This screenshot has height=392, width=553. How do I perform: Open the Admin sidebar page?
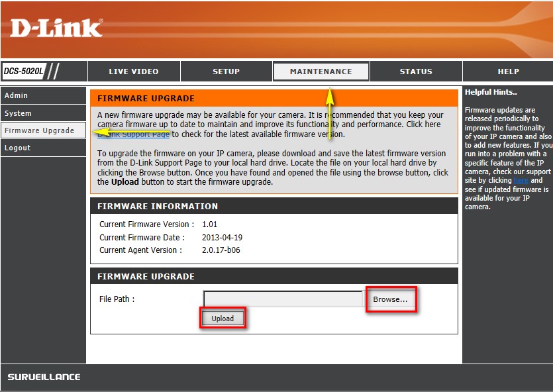[x=44, y=95]
